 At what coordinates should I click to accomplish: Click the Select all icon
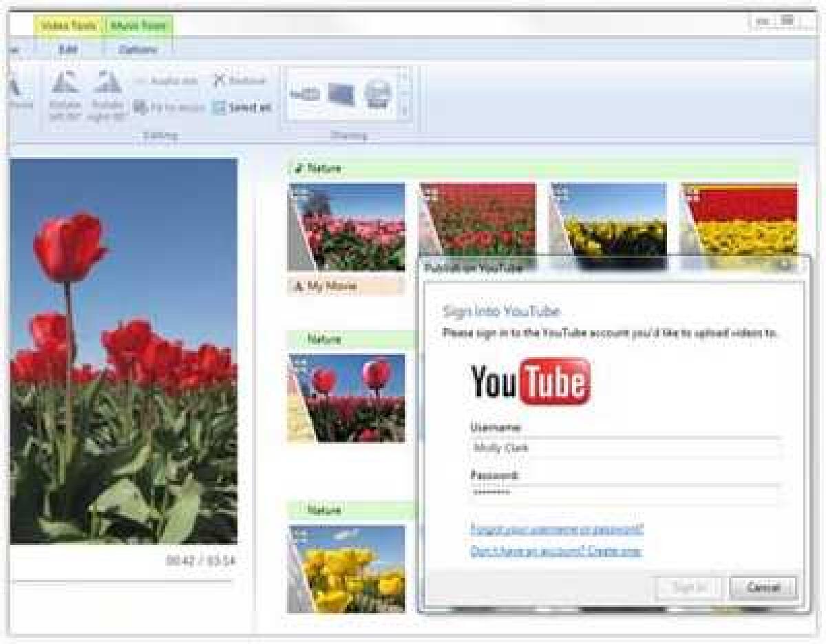click(x=219, y=108)
